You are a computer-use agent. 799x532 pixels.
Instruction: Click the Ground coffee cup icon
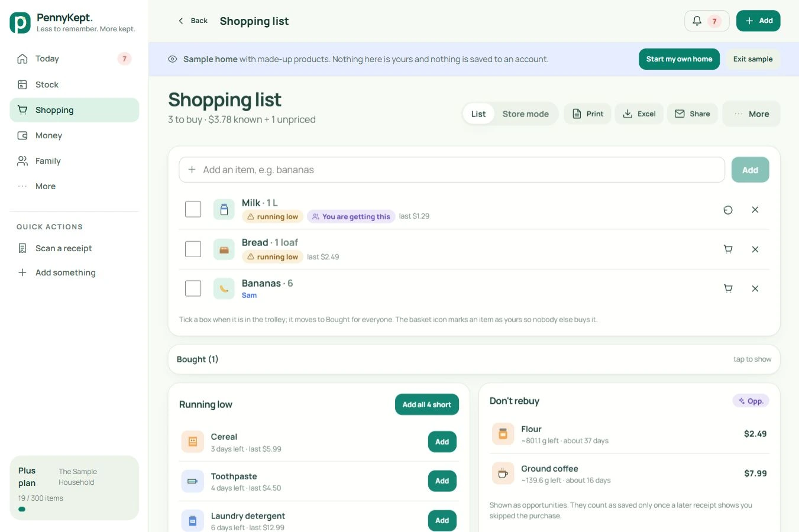[x=503, y=473]
